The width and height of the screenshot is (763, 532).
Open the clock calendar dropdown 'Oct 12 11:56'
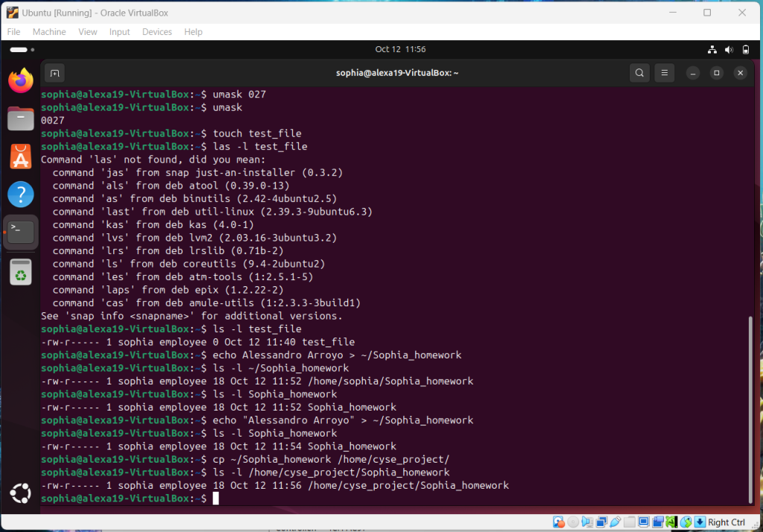[x=400, y=49]
